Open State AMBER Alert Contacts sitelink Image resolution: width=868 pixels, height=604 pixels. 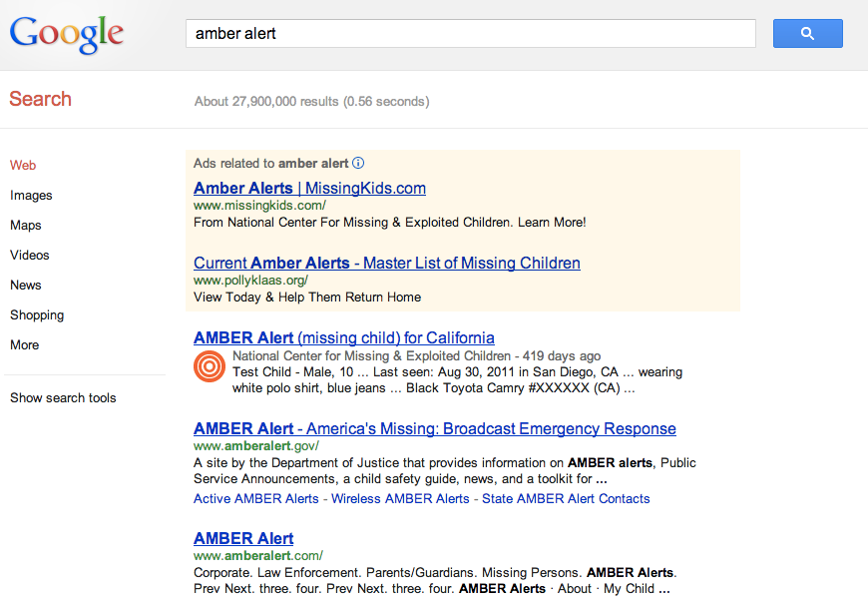566,499
